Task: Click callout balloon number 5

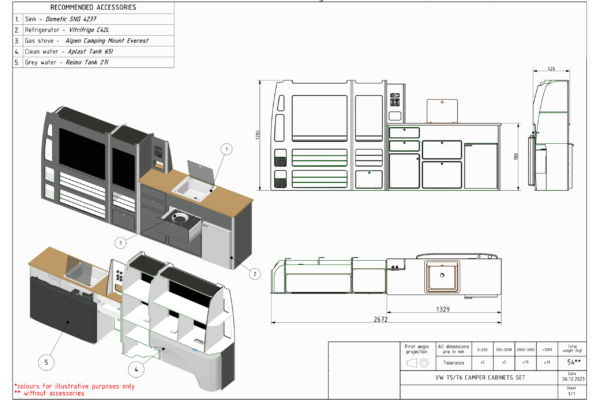Action: click(x=45, y=360)
